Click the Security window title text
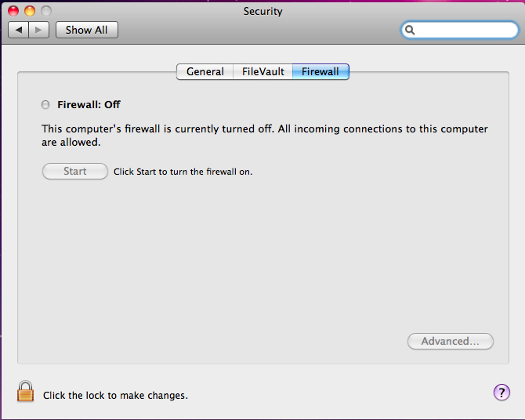525x420 pixels. (262, 11)
